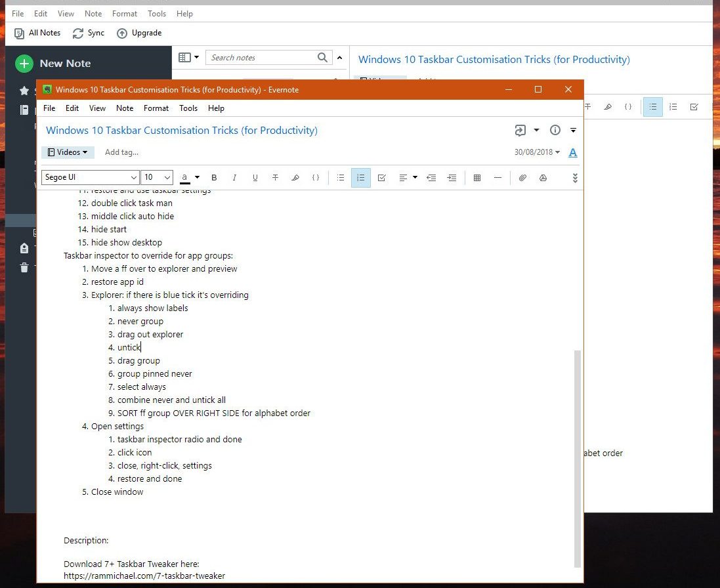
Task: Click vertical scrollbar of front note window
Action: click(x=578, y=459)
